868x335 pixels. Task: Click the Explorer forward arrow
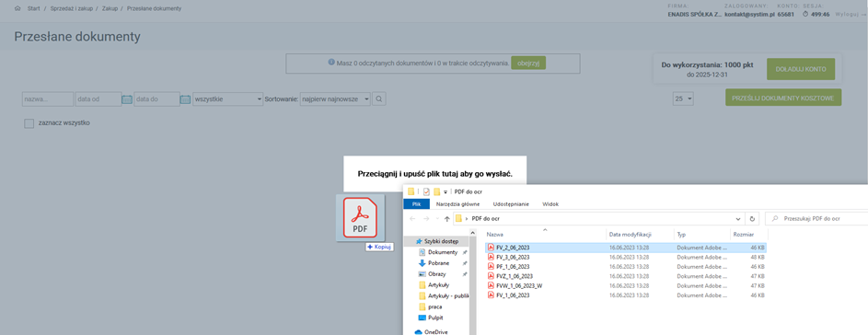click(x=425, y=219)
